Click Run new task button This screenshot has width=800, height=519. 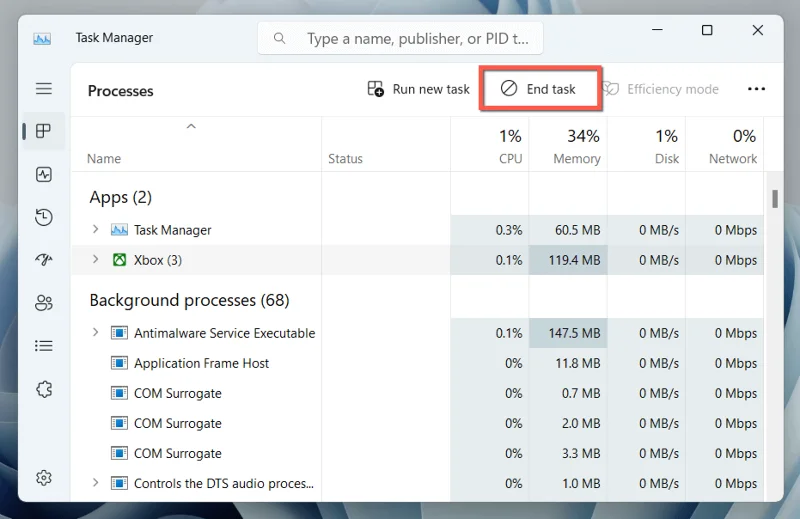coord(418,89)
